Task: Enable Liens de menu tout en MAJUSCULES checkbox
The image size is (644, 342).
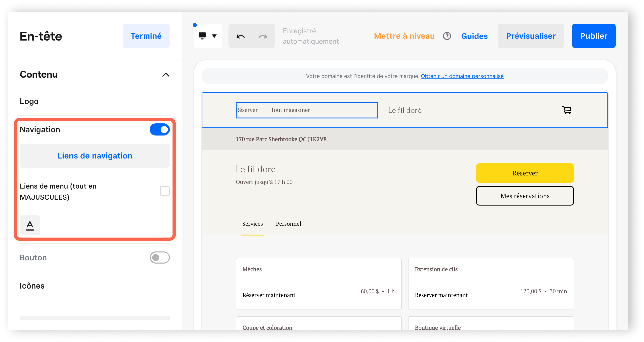Action: (x=164, y=191)
